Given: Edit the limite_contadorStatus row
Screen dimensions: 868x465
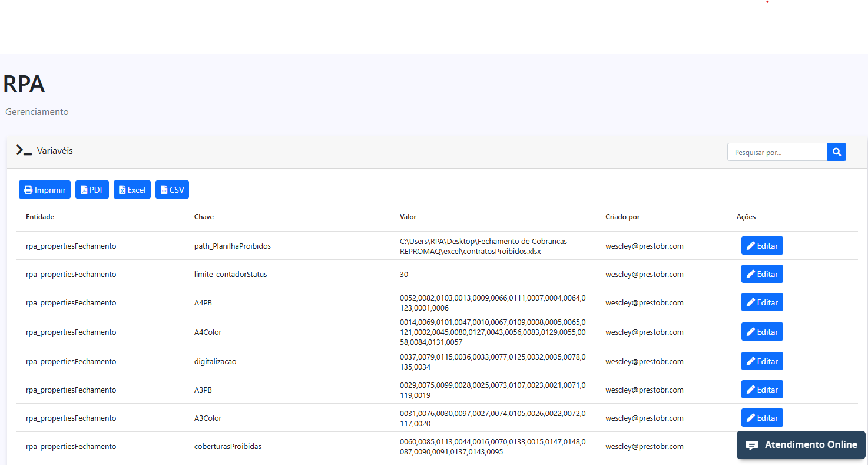Looking at the screenshot, I should click(x=762, y=274).
